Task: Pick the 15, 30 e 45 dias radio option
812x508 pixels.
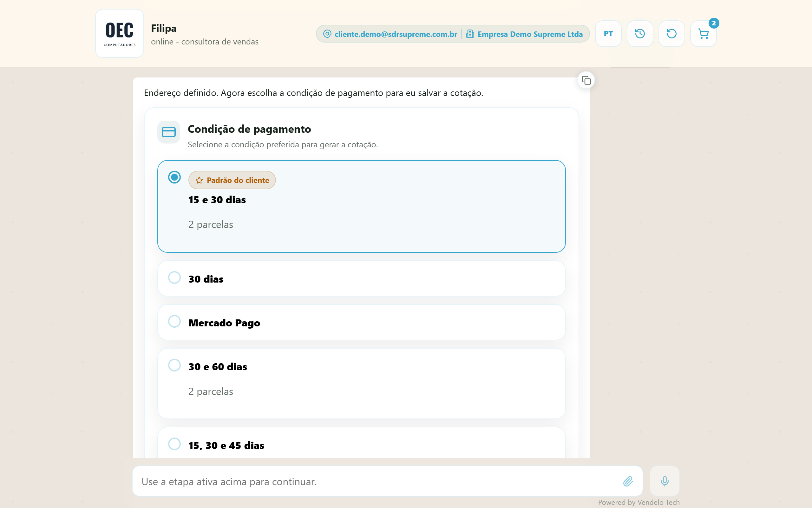Action: pos(174,444)
